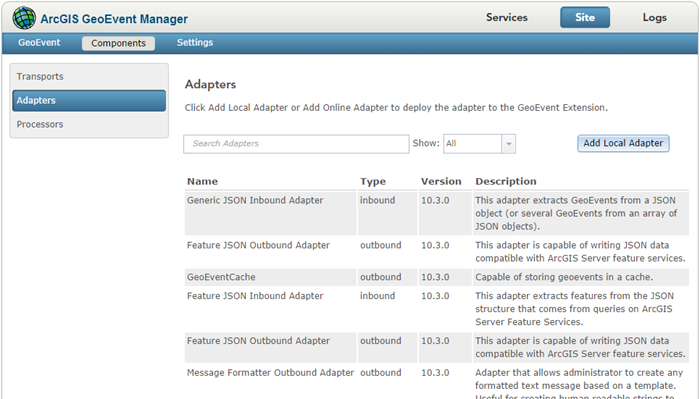Click the outbound type of Message Formatter
The height and width of the screenshot is (399, 700).
[x=380, y=373]
